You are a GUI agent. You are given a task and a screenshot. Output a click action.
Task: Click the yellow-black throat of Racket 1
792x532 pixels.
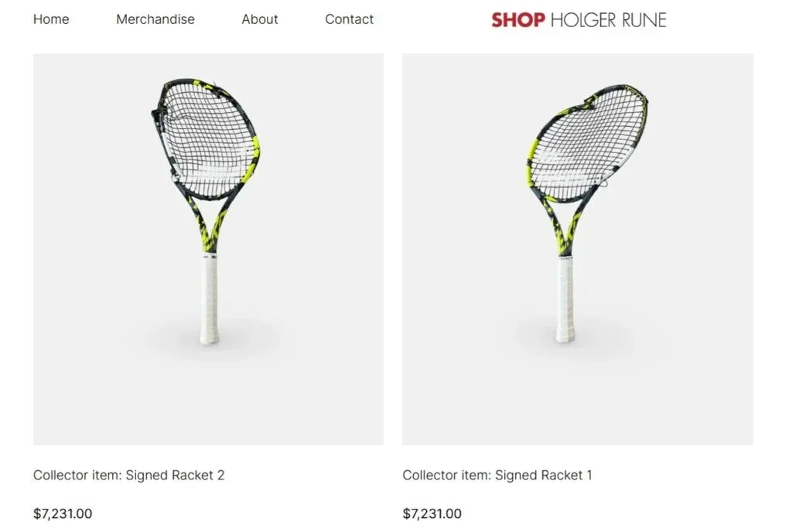565,228
